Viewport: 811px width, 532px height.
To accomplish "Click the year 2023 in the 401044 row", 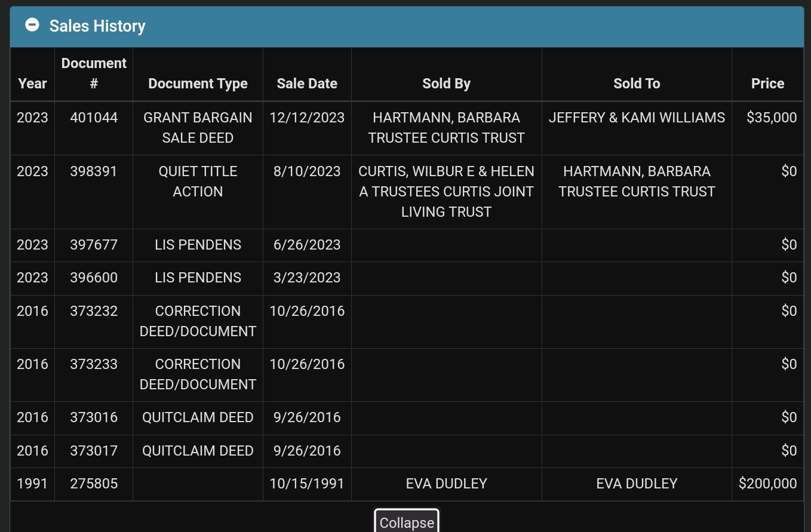I will (x=32, y=118).
